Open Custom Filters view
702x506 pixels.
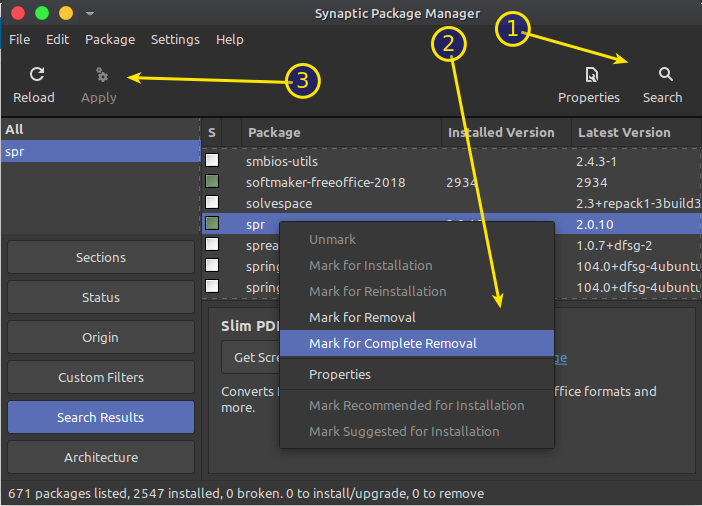pos(101,377)
